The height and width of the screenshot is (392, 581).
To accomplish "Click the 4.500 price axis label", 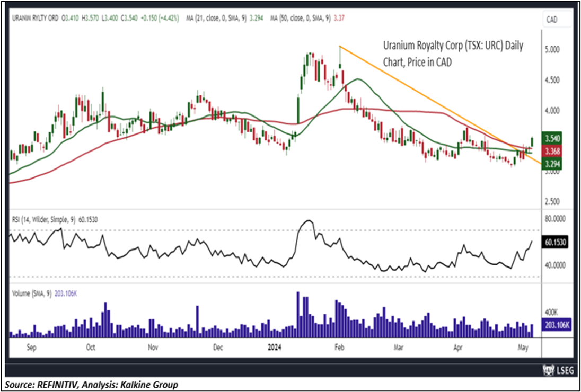I will [552, 80].
